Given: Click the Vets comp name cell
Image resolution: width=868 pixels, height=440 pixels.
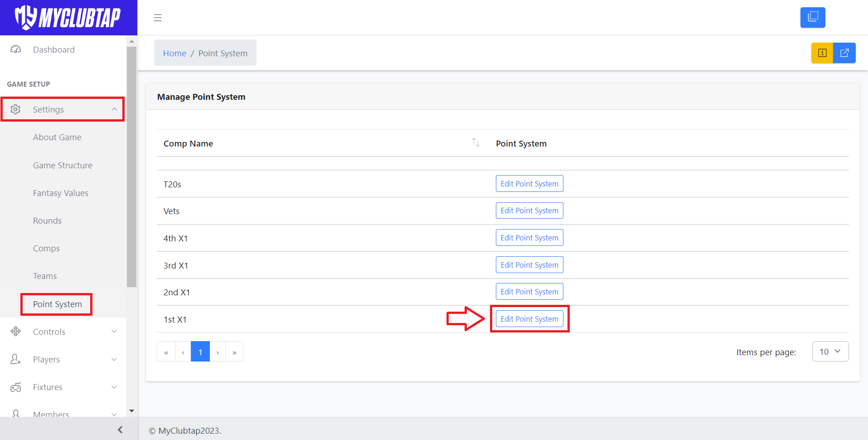Looking at the screenshot, I should pyautogui.click(x=171, y=211).
